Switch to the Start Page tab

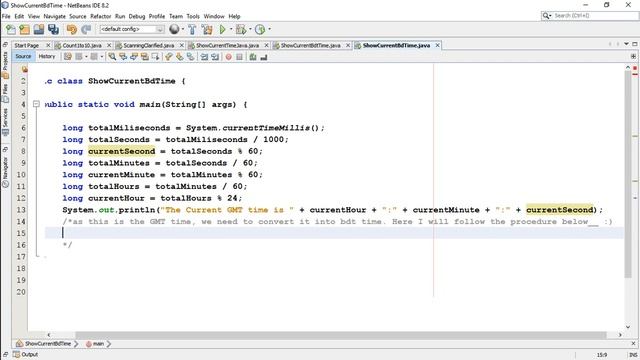click(27, 45)
